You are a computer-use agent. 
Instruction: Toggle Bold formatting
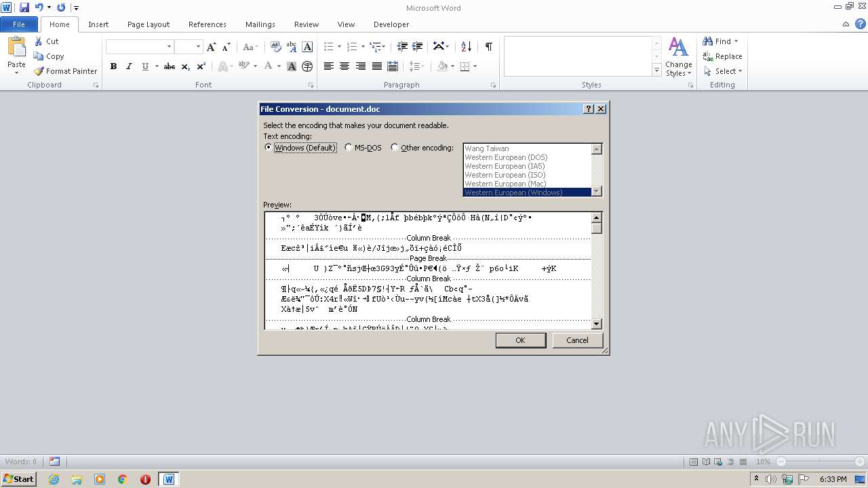(x=113, y=66)
